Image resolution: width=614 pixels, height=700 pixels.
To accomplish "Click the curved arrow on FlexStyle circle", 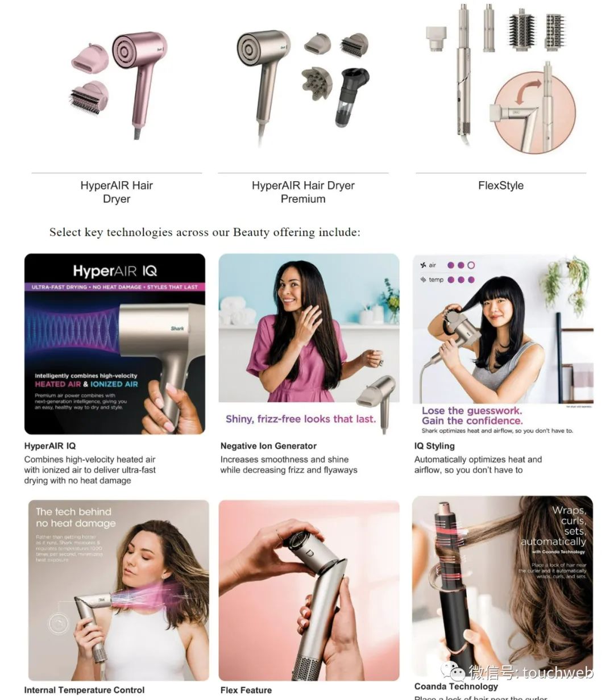I will point(528,91).
